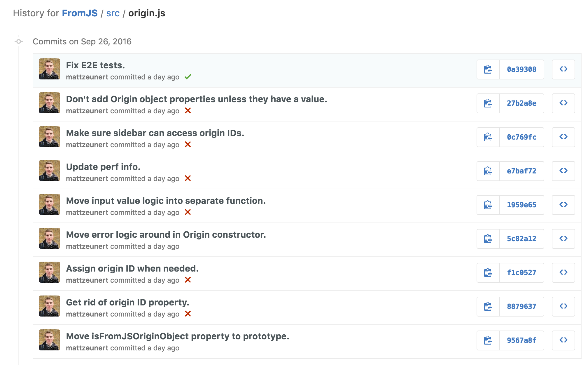Screen dimensions: 588x365
Task: Show green check build status for Fix E2E tests
Action: tap(188, 77)
